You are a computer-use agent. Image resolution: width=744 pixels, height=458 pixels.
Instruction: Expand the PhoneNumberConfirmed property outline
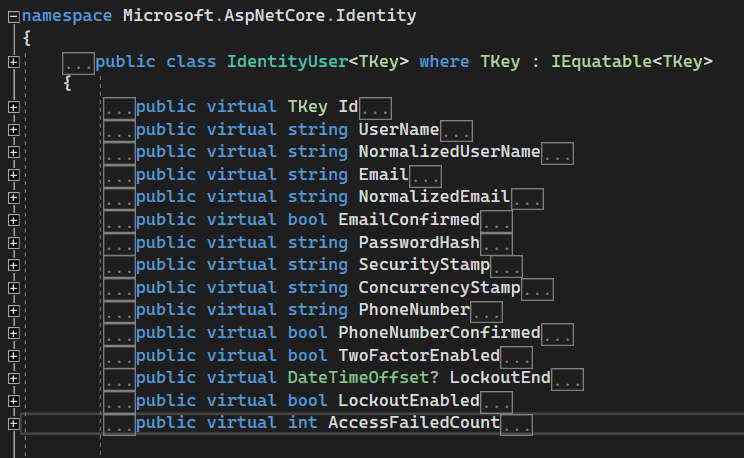coord(14,333)
